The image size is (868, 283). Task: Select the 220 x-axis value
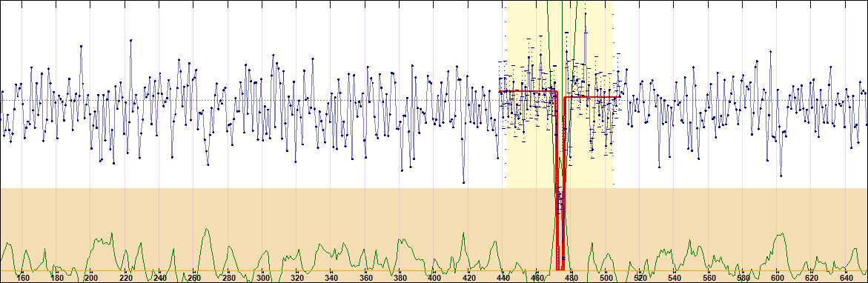pos(126,278)
